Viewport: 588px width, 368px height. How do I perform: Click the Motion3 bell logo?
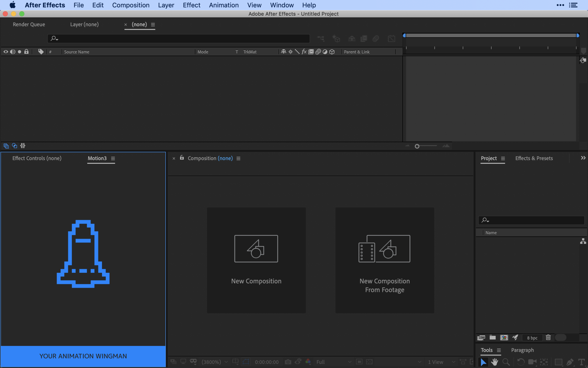(x=83, y=254)
